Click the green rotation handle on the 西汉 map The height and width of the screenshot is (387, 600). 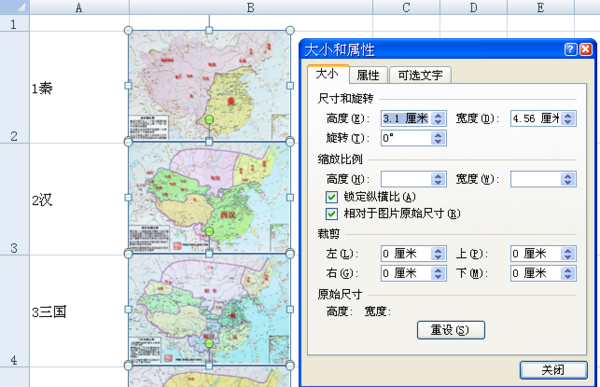[x=209, y=232]
